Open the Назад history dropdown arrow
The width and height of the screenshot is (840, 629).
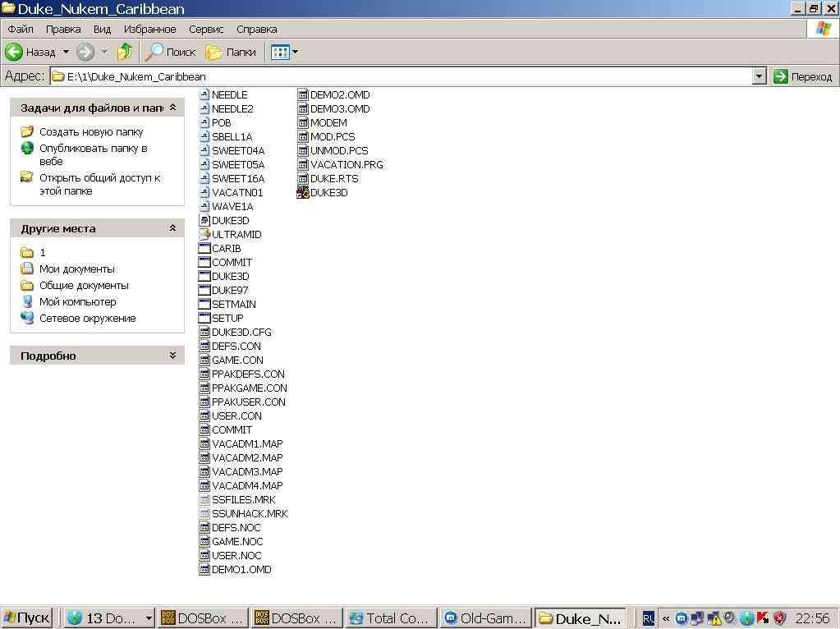coord(66,52)
